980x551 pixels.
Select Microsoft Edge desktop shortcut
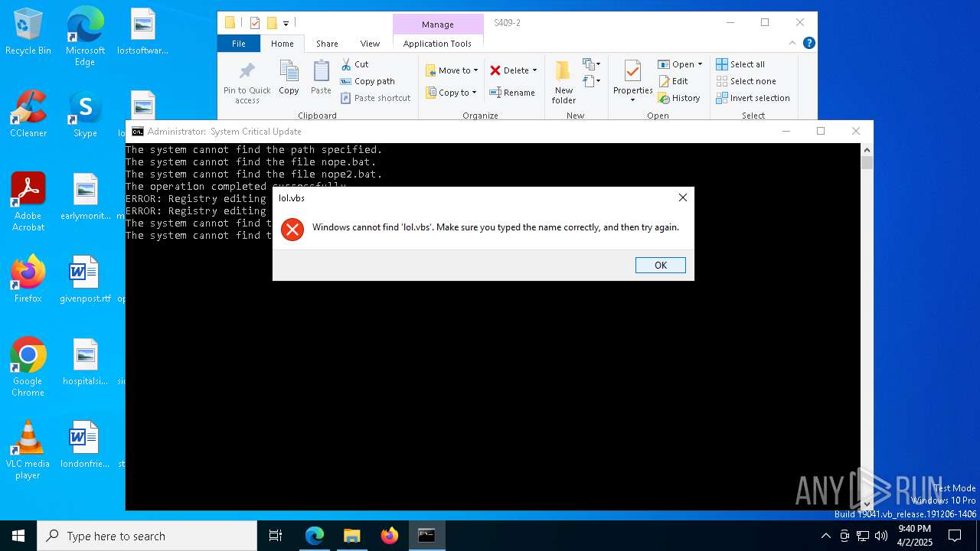point(85,37)
